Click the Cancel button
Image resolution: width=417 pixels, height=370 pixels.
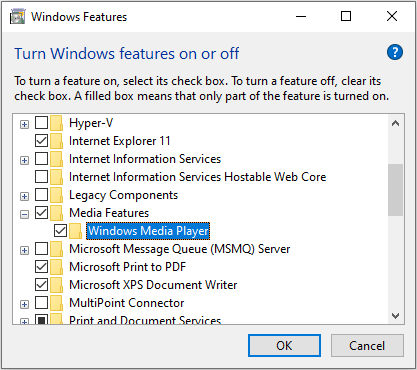click(x=367, y=346)
